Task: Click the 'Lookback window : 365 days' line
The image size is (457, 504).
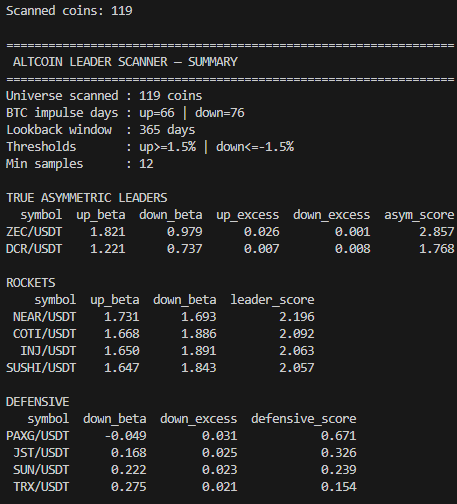Action: coord(101,130)
